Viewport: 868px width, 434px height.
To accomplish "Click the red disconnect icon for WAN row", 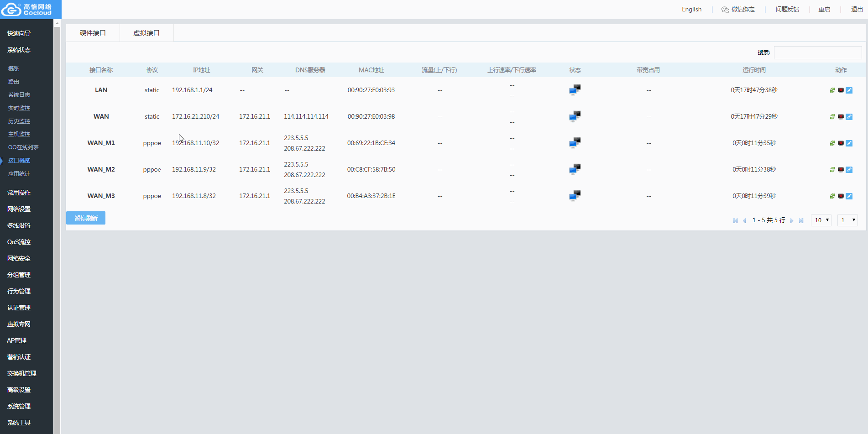I will [841, 117].
